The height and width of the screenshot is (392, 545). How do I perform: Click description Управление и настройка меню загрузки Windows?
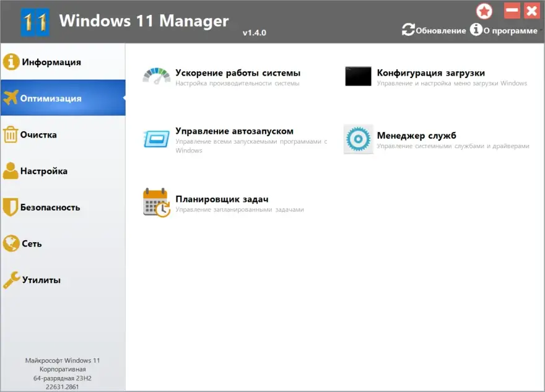click(x=452, y=84)
